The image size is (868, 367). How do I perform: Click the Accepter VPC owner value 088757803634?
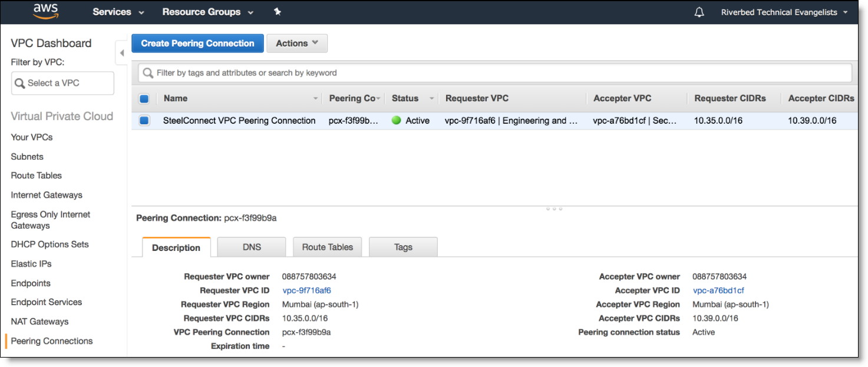click(720, 276)
